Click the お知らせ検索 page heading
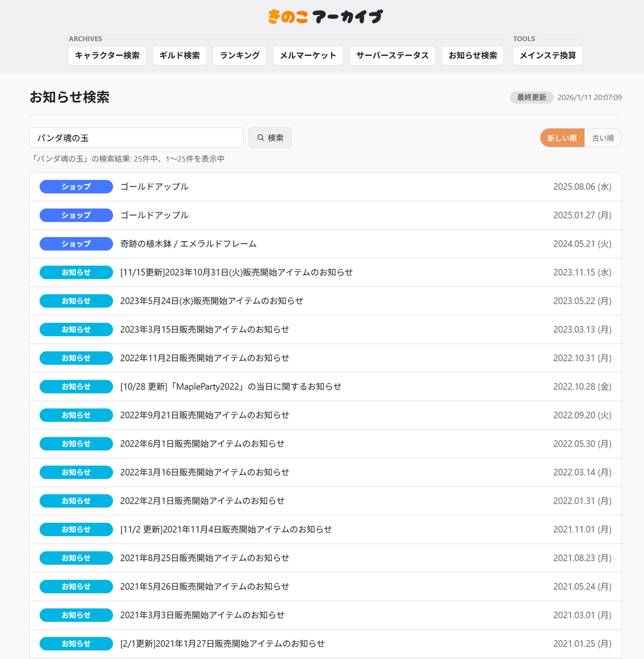The height and width of the screenshot is (659, 644). (x=70, y=97)
